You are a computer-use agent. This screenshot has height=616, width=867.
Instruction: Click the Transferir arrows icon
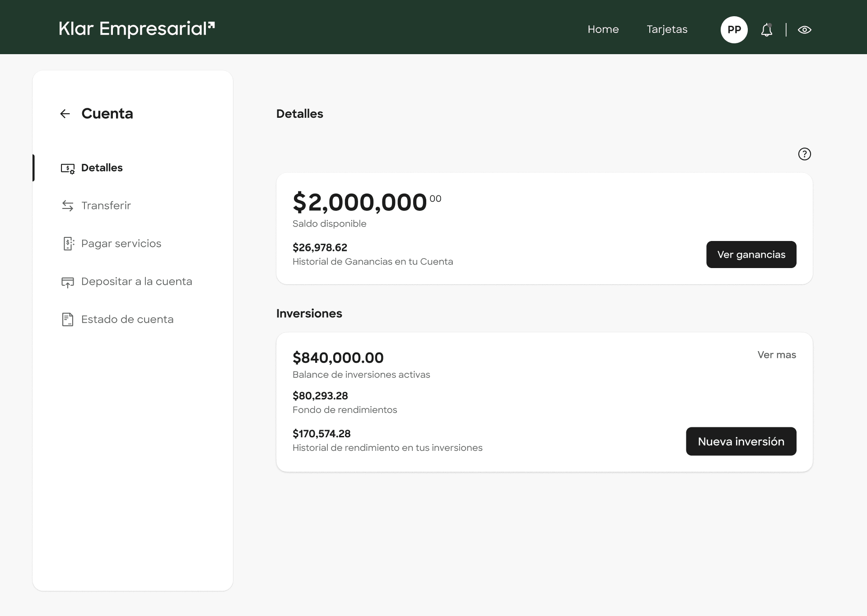(68, 206)
